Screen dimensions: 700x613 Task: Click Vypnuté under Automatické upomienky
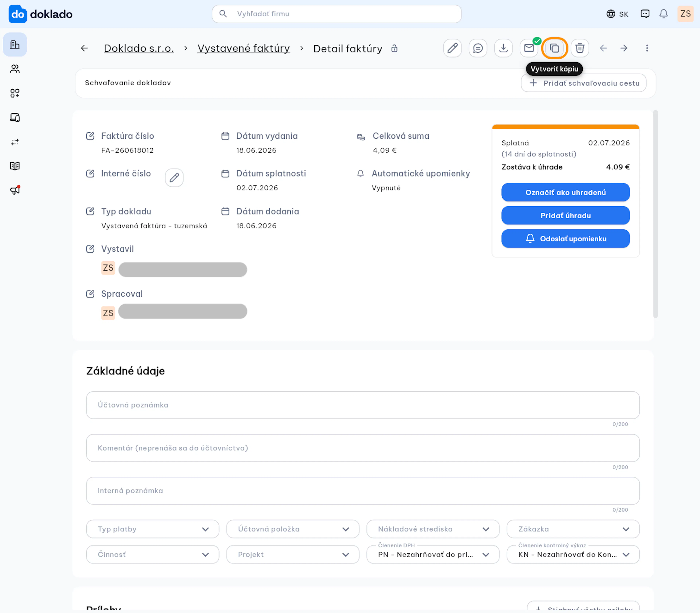[386, 188]
